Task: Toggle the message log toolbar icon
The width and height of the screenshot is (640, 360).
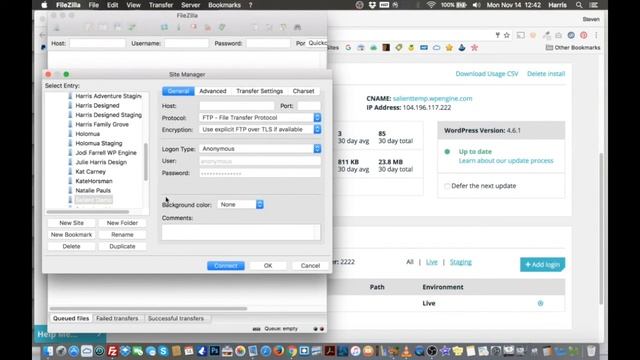Action: point(88,27)
